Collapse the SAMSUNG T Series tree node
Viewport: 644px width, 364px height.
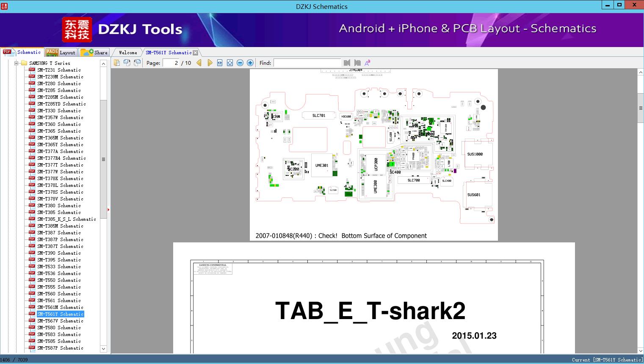[x=17, y=63]
